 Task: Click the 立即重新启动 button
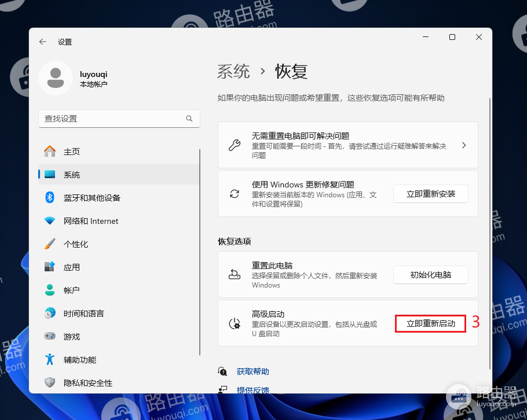[430, 323]
